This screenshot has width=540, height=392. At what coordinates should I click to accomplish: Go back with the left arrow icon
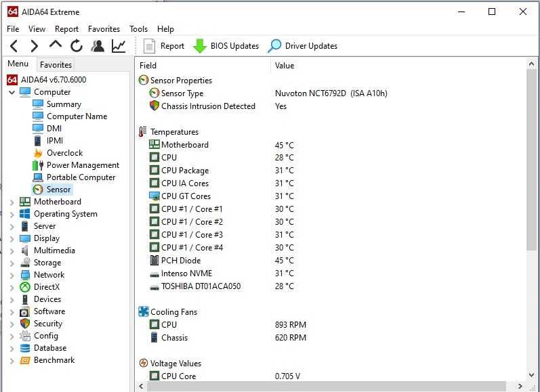[x=14, y=46]
